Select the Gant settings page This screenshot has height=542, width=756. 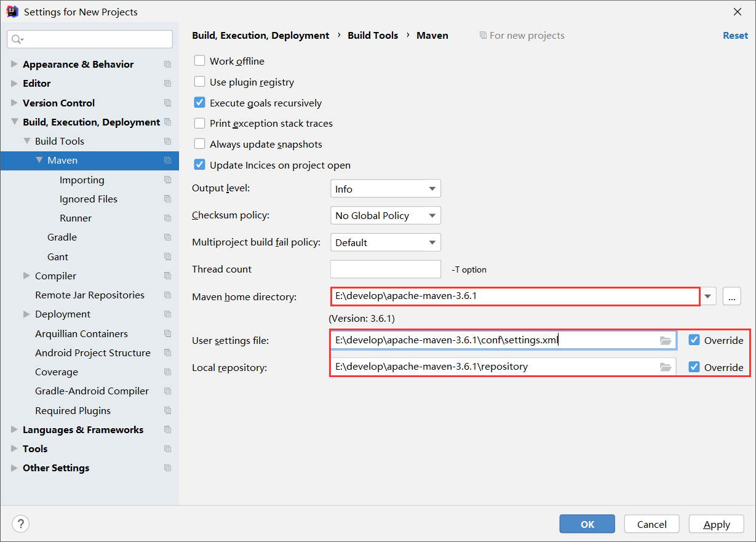point(58,257)
